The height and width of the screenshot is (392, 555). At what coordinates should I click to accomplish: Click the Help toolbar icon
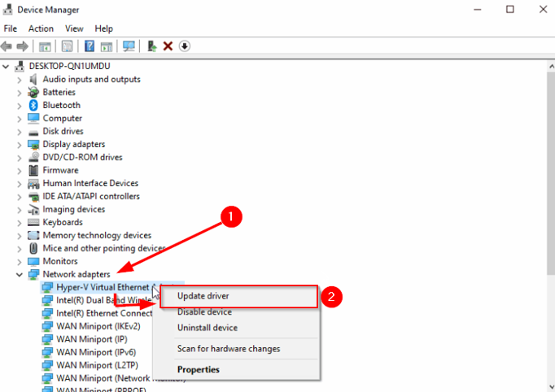click(x=89, y=46)
